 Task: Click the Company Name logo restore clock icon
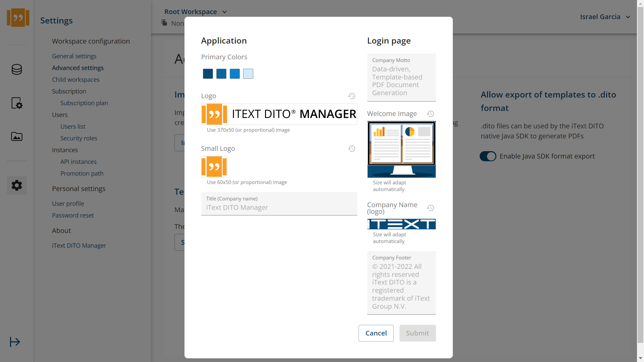430,208
